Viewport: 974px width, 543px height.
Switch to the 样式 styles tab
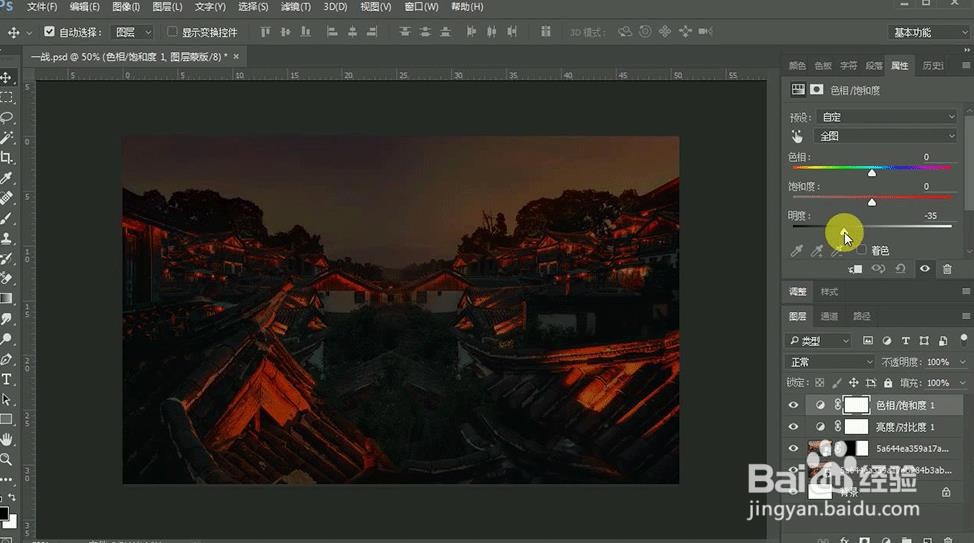[829, 291]
